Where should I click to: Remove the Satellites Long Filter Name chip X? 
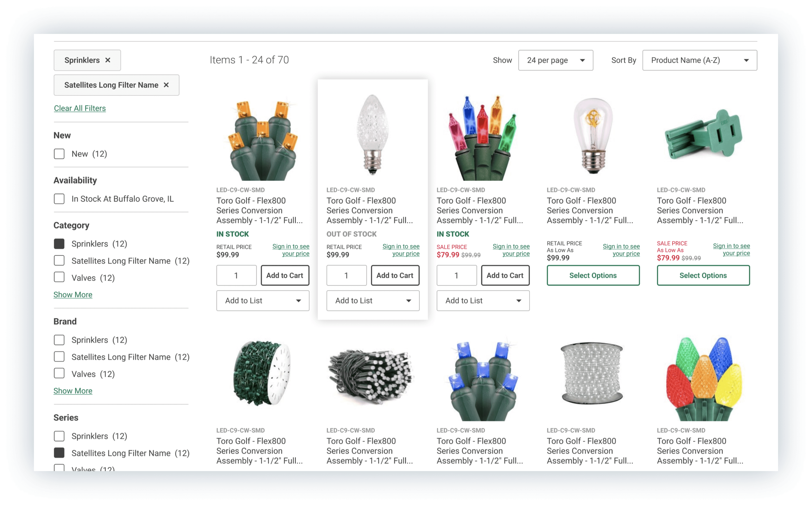(x=166, y=85)
